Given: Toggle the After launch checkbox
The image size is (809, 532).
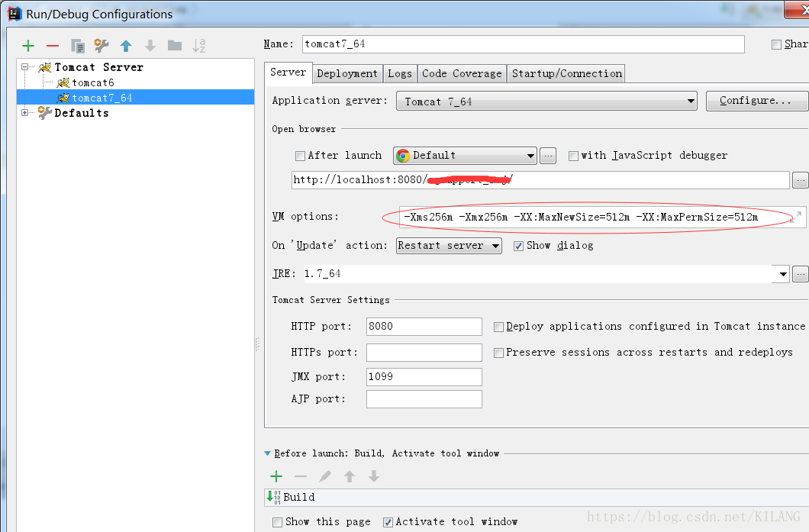Looking at the screenshot, I should [300, 156].
